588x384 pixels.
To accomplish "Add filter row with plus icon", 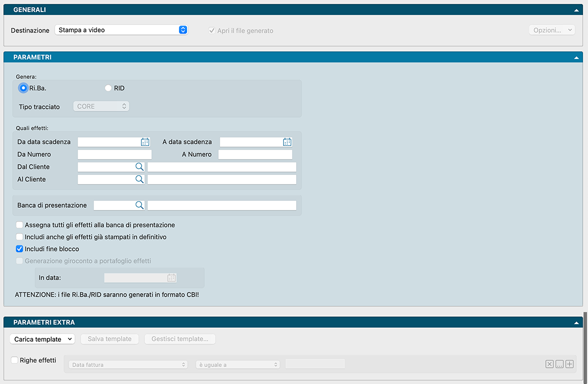I will (x=570, y=365).
